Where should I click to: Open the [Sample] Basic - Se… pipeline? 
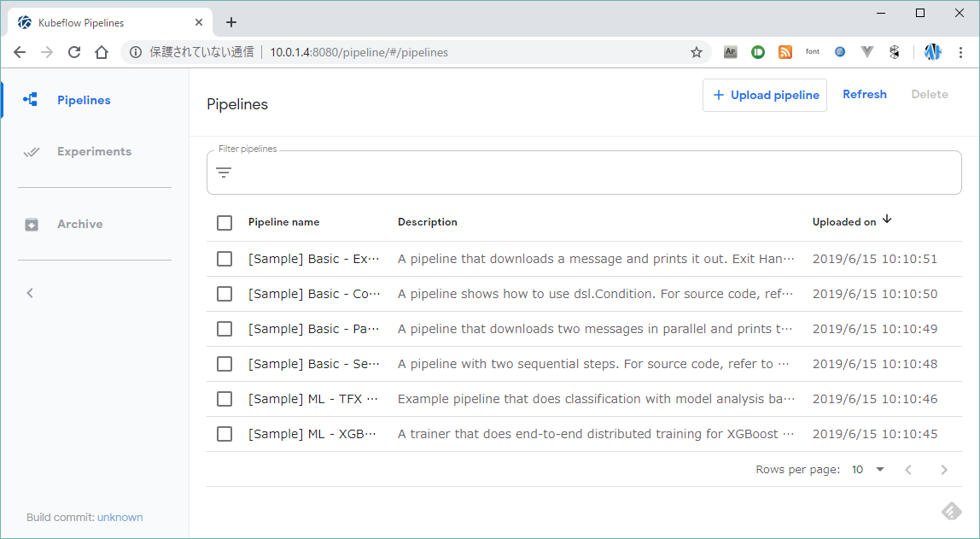pos(314,364)
